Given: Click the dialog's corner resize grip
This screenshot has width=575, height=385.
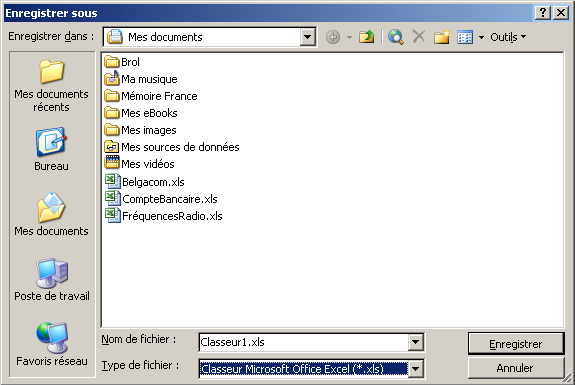Looking at the screenshot, I should (x=568, y=377).
